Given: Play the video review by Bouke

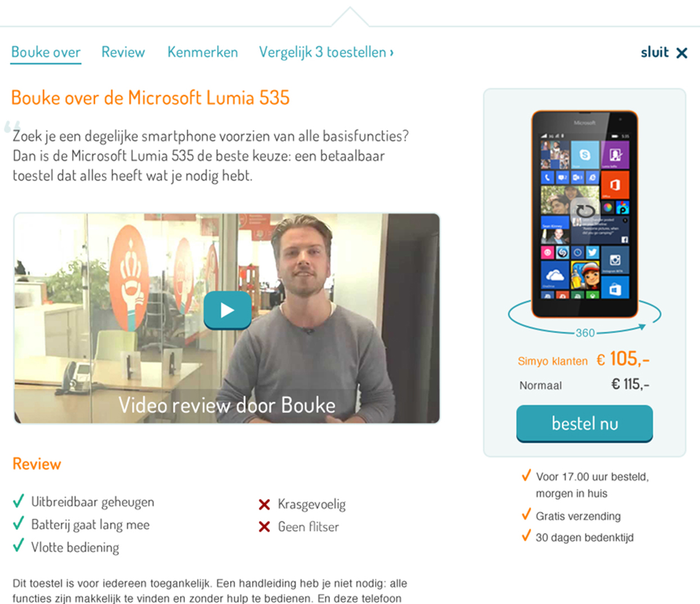Looking at the screenshot, I should (227, 310).
